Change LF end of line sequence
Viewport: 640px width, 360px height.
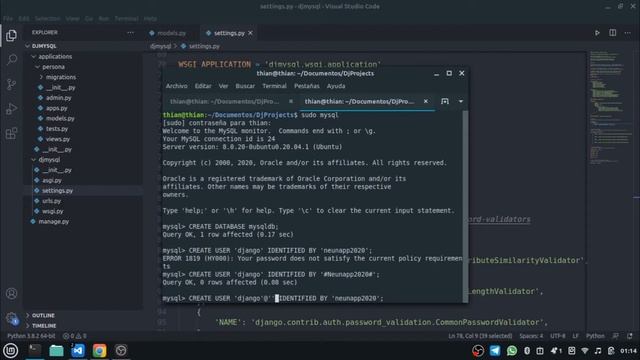576,336
